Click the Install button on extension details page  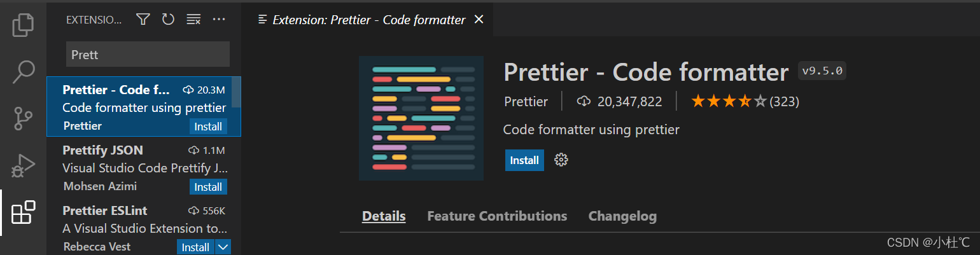524,160
